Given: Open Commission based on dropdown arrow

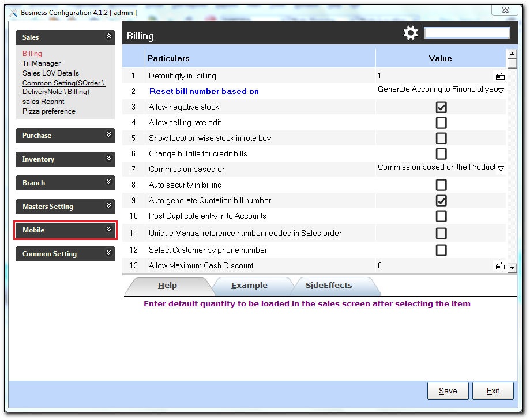Looking at the screenshot, I should click(501, 168).
